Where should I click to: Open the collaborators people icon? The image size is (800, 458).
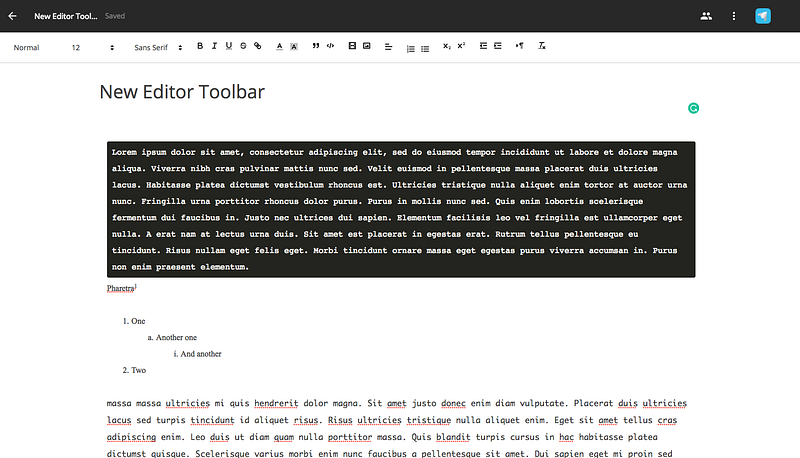(x=706, y=16)
